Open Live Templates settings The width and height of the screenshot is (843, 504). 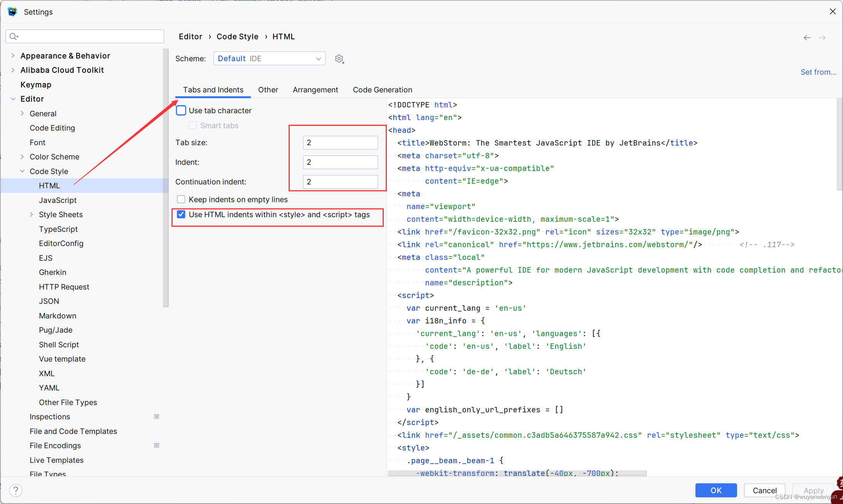tap(57, 460)
